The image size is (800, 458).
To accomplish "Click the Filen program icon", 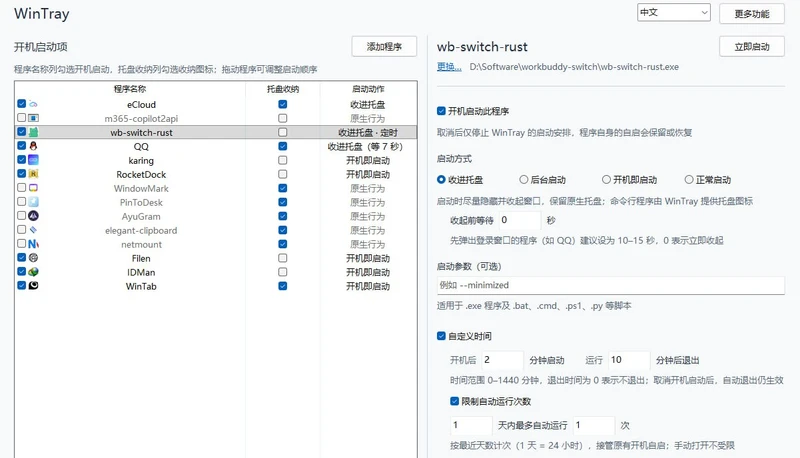I will (x=33, y=258).
